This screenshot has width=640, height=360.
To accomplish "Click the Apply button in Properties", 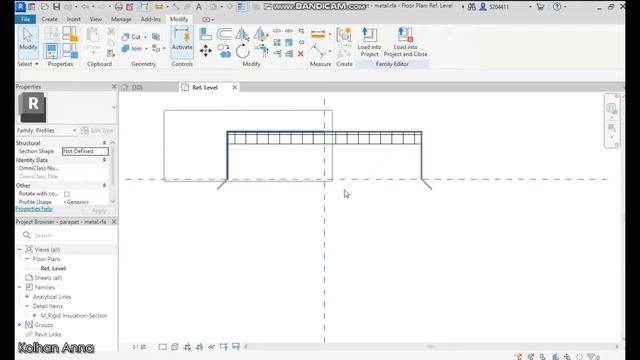I will tap(99, 211).
